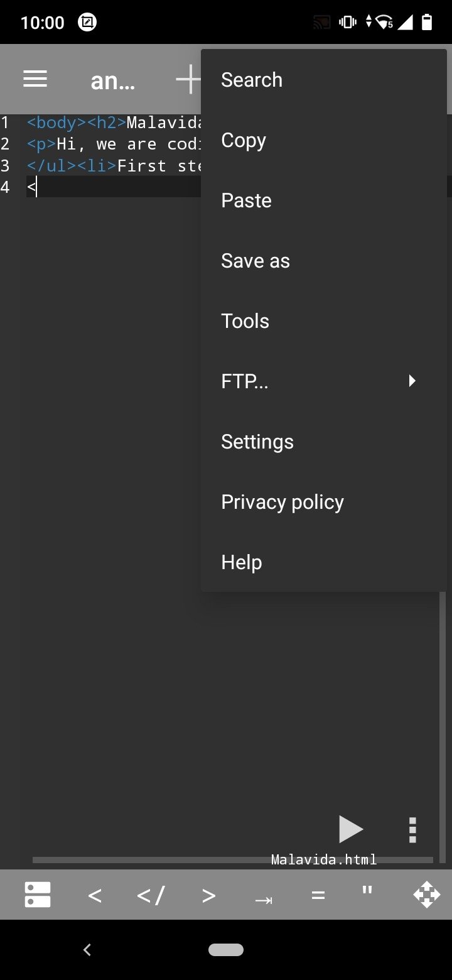Tap the plus icon to add new tab
452x980 pixels.
[x=188, y=80]
